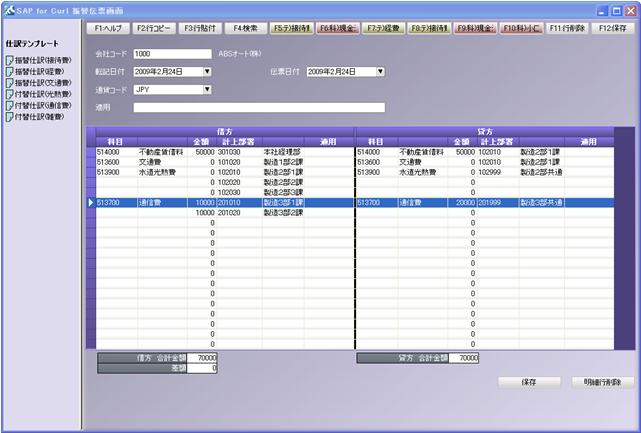The width and height of the screenshot is (641, 433).
Task: Click F12:保存 in the function bar
Action: 613,28
